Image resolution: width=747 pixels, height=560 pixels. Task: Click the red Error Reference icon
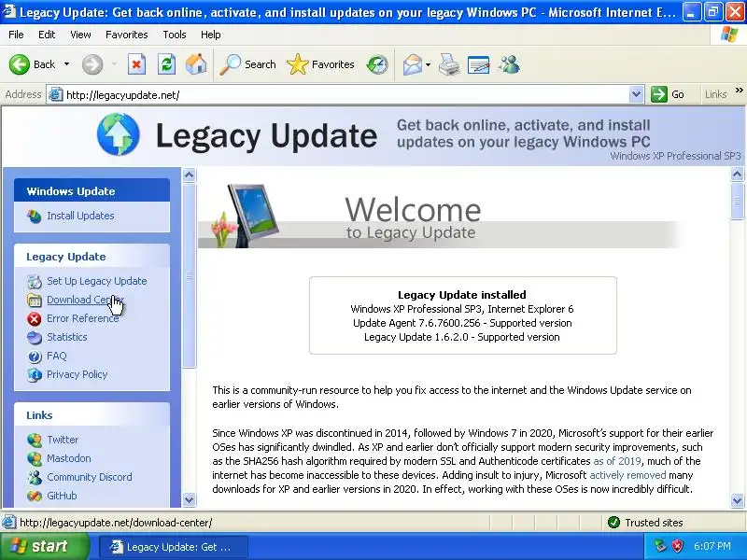pos(35,318)
